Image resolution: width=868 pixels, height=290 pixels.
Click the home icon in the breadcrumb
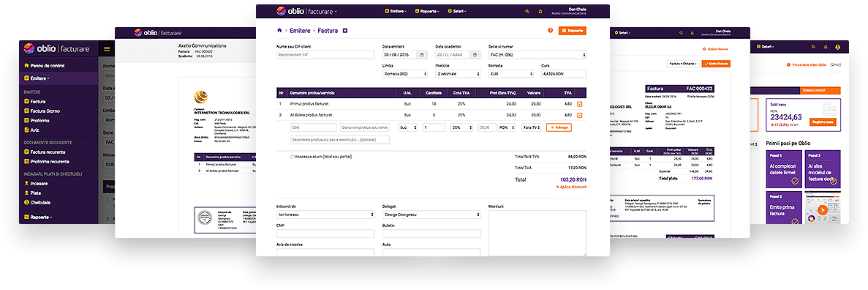279,31
